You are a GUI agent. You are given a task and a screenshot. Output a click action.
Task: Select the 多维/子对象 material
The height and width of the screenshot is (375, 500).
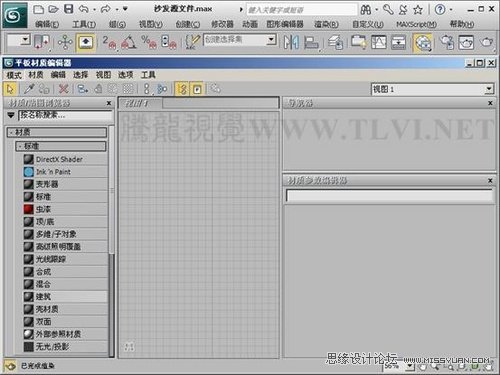(x=65, y=234)
